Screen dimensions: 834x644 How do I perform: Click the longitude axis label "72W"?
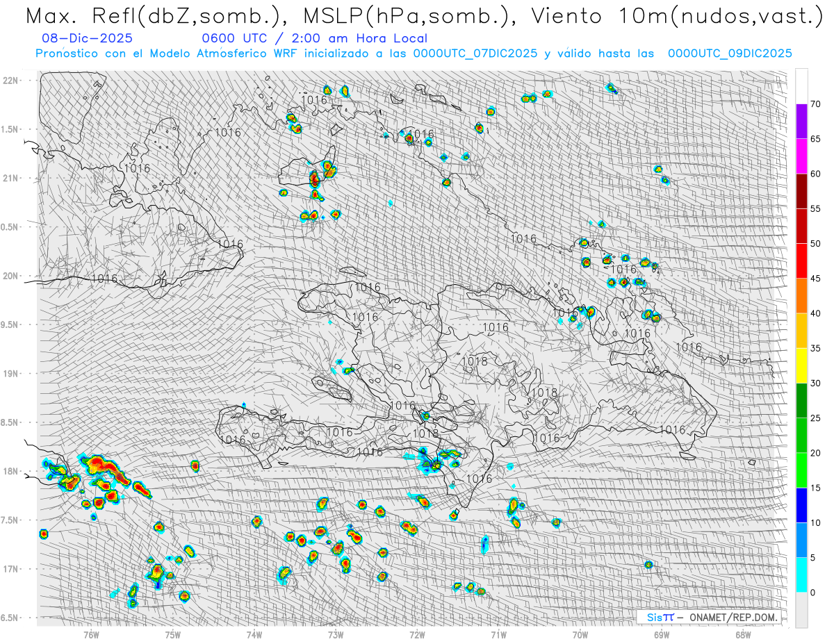417,634
